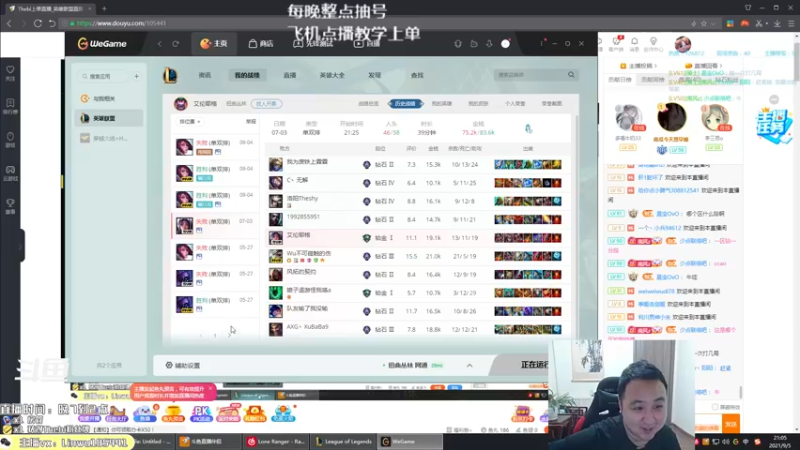Click the player row 我为废铁上霜霜

point(417,164)
